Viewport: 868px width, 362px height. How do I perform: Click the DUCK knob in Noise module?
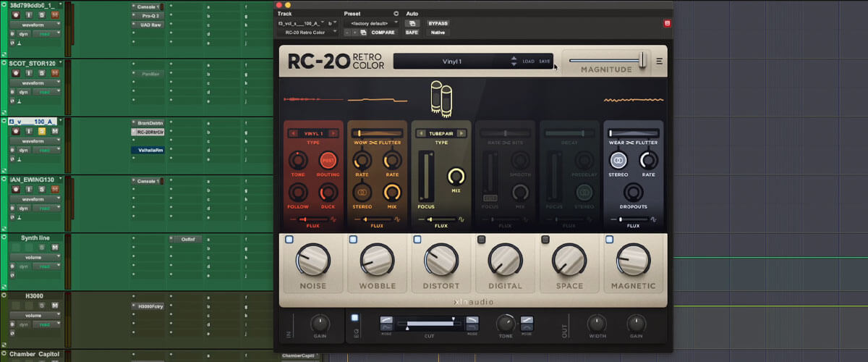tap(328, 192)
